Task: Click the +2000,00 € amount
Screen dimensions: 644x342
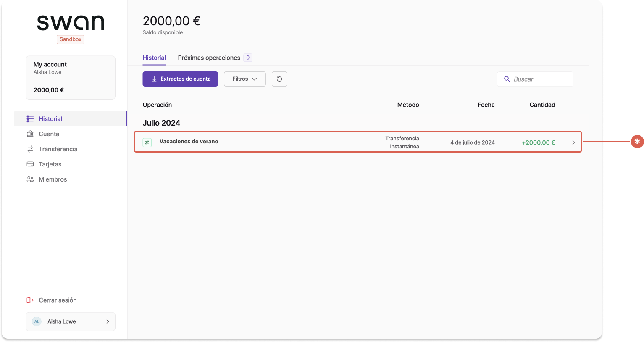Action: point(538,142)
